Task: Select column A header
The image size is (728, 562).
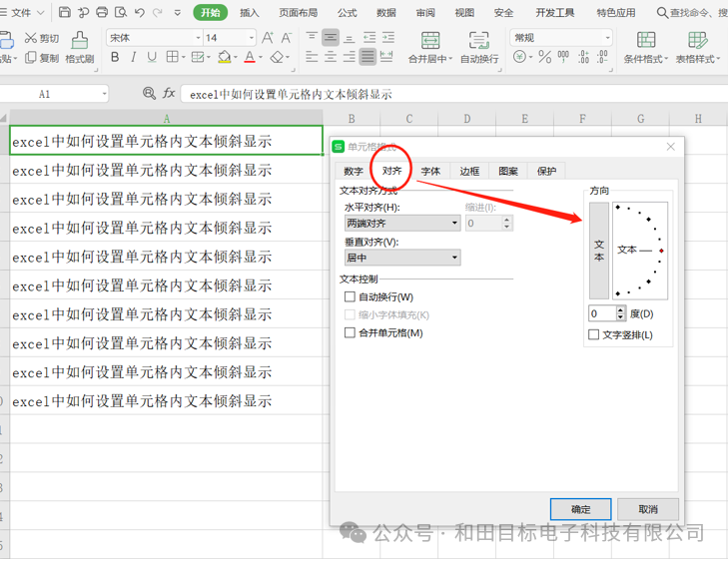Action: click(x=166, y=119)
